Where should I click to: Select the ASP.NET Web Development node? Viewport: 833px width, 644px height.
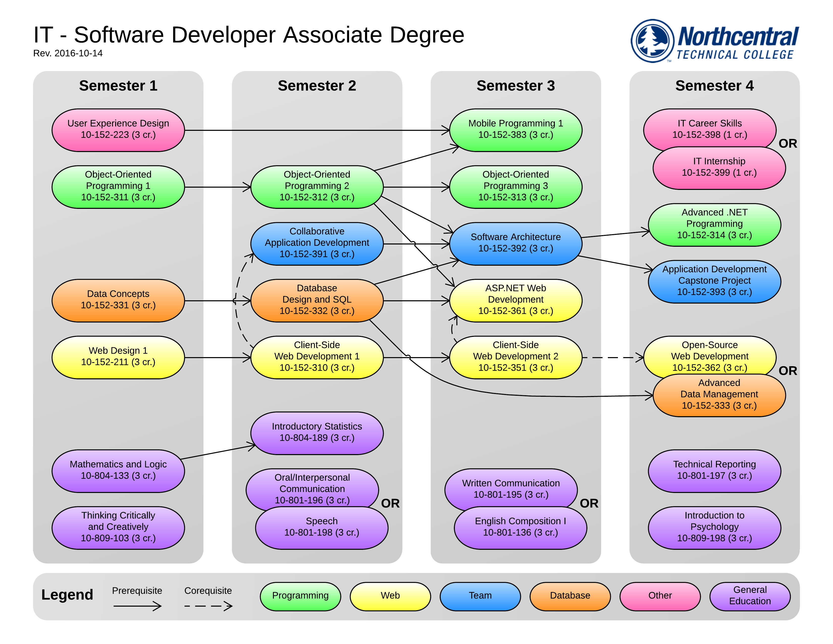coord(516,300)
